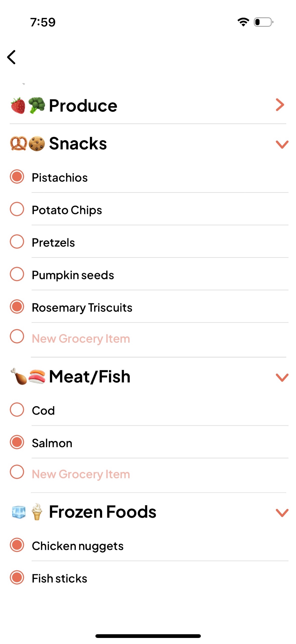Screen dimensions: 296x644
Task: Tap the Rosemary Triscuits label
Action: tap(82, 307)
